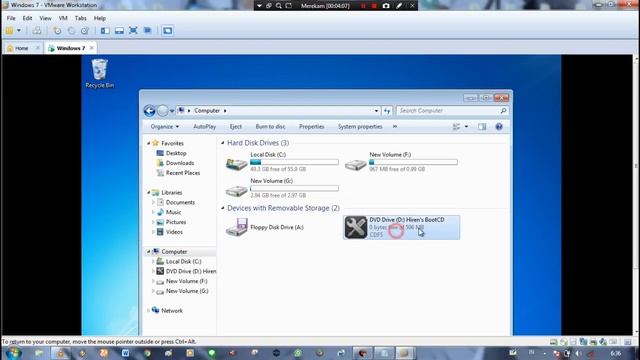Collapse the Computer tree node
Viewport: 640px width, 360px height.
coord(149,251)
